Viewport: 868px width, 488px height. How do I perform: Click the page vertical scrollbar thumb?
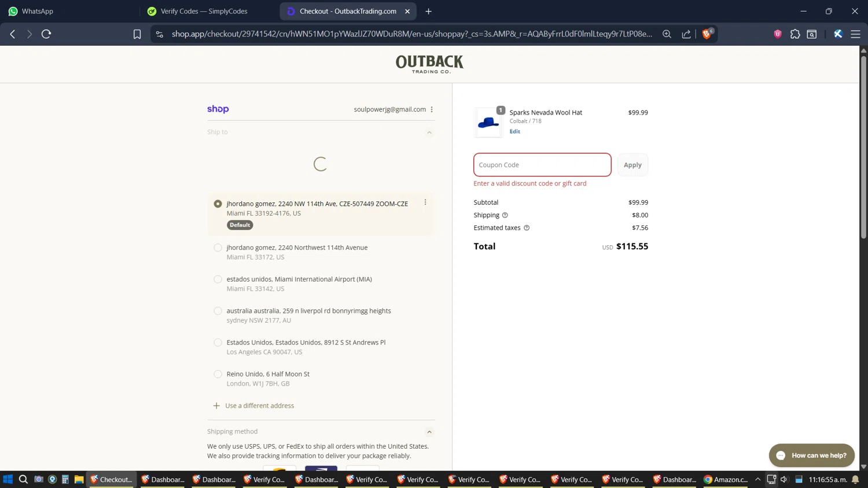[863, 147]
